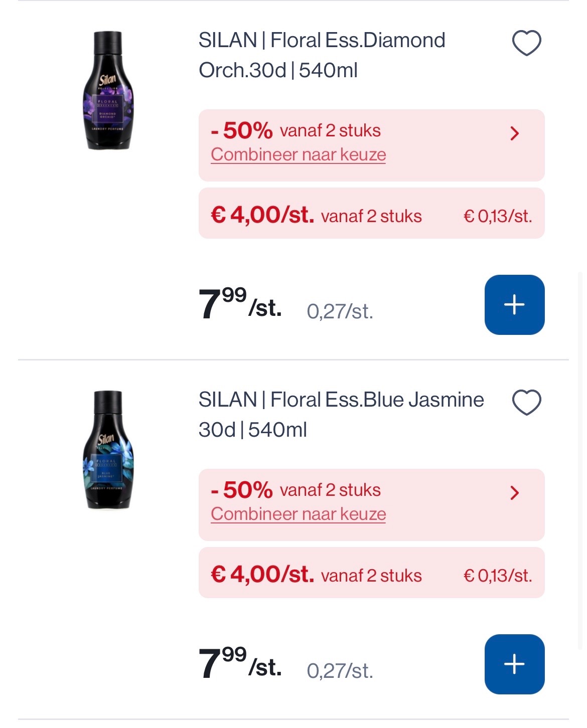This screenshot has height=728, width=587.
Task: Favorite the Diamond Orchid product with heart
Action: [526, 43]
